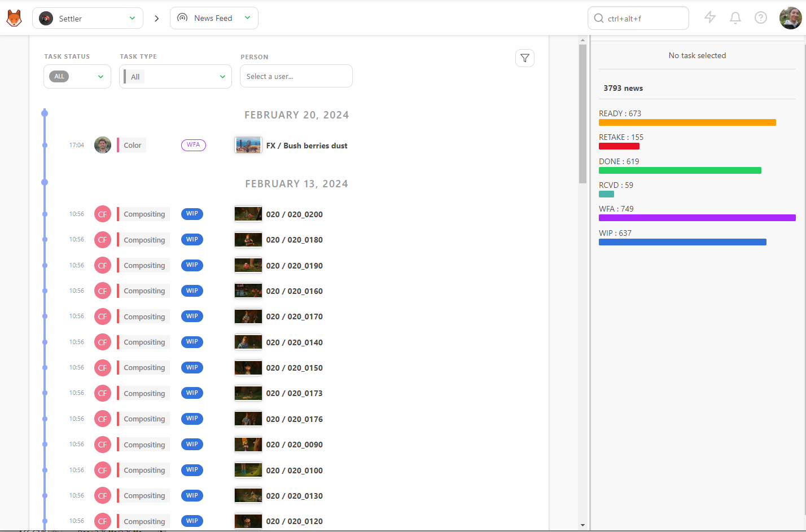Open the help question mark icon

761,18
